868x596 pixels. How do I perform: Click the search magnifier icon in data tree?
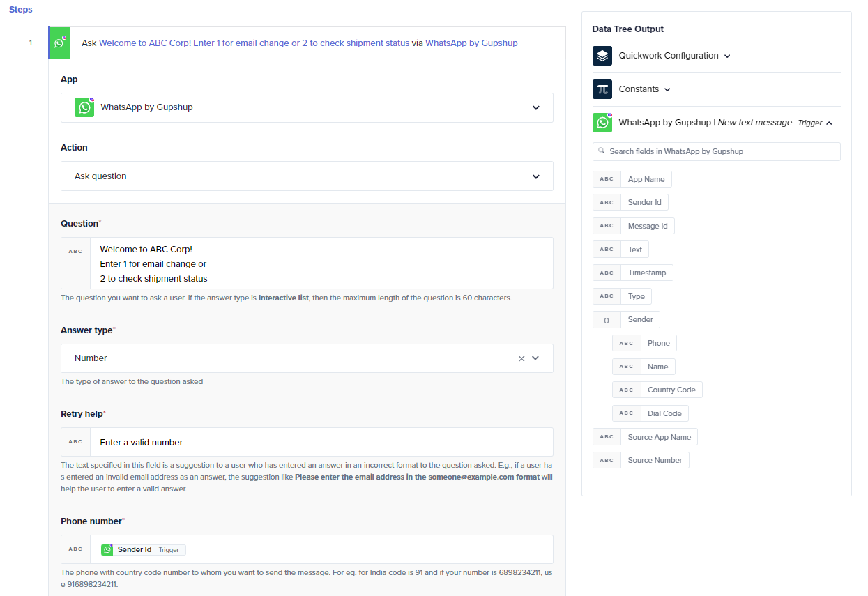point(602,151)
